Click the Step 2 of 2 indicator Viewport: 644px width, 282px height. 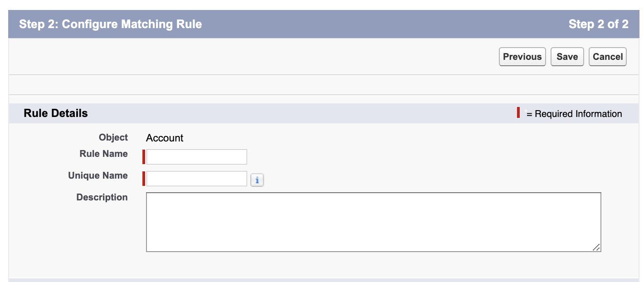coord(598,24)
